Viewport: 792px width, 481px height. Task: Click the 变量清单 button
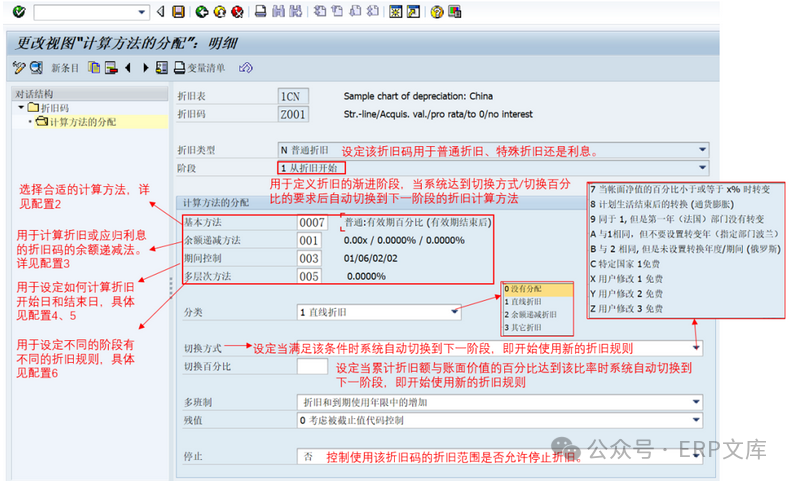[199, 68]
